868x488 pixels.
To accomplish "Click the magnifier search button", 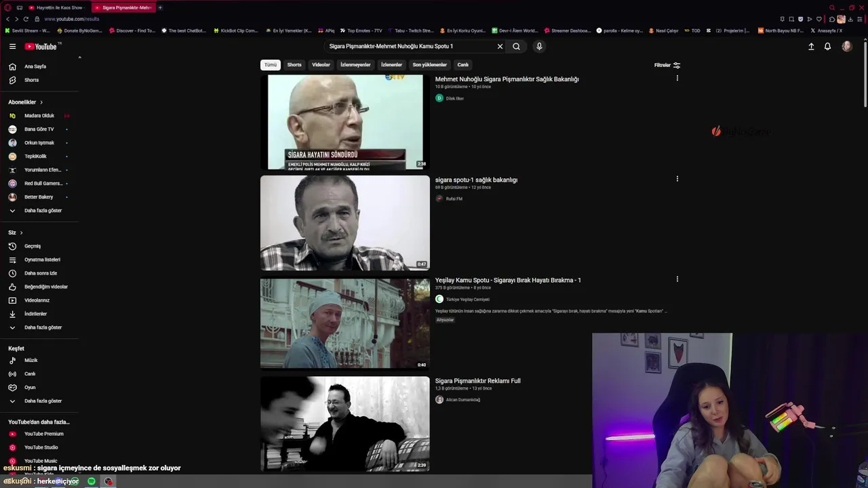I will tap(516, 46).
